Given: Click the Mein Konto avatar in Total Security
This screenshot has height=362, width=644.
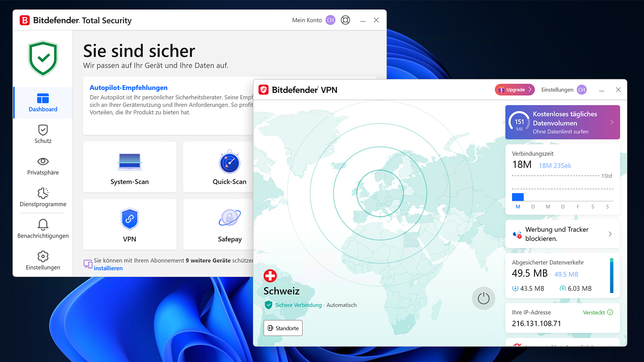Looking at the screenshot, I should click(x=330, y=20).
